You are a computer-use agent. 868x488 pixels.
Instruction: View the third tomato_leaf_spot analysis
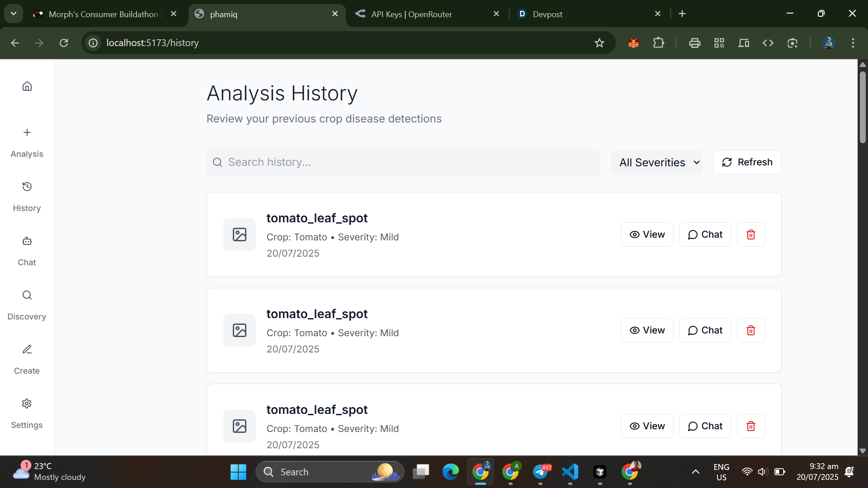point(647,426)
